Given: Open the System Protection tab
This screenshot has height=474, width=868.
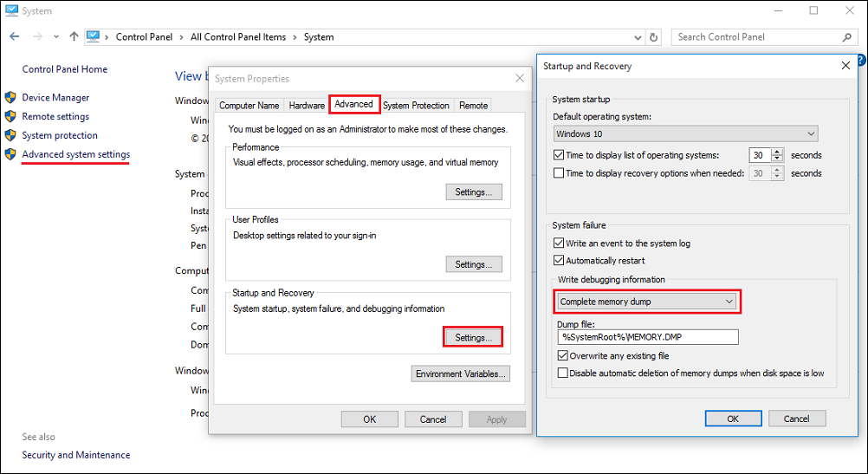Looking at the screenshot, I should pos(416,105).
